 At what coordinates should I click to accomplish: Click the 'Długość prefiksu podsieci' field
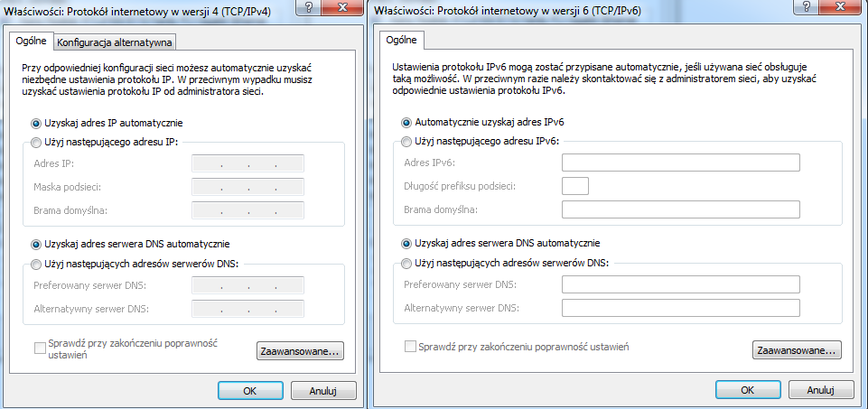click(x=575, y=186)
